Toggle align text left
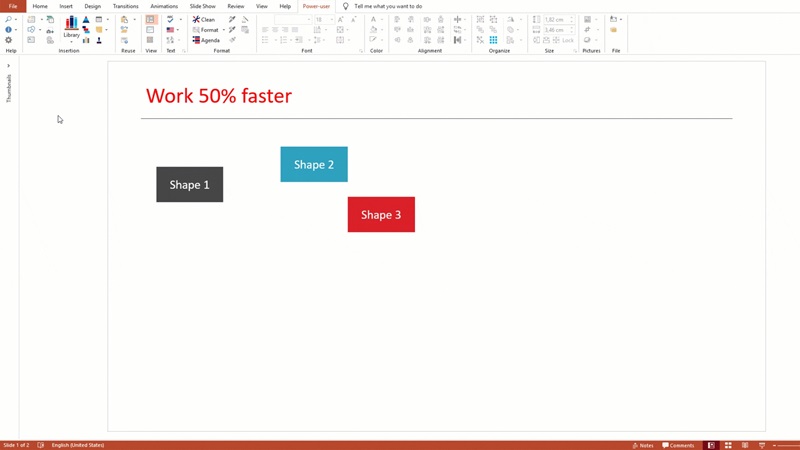 coord(265,30)
